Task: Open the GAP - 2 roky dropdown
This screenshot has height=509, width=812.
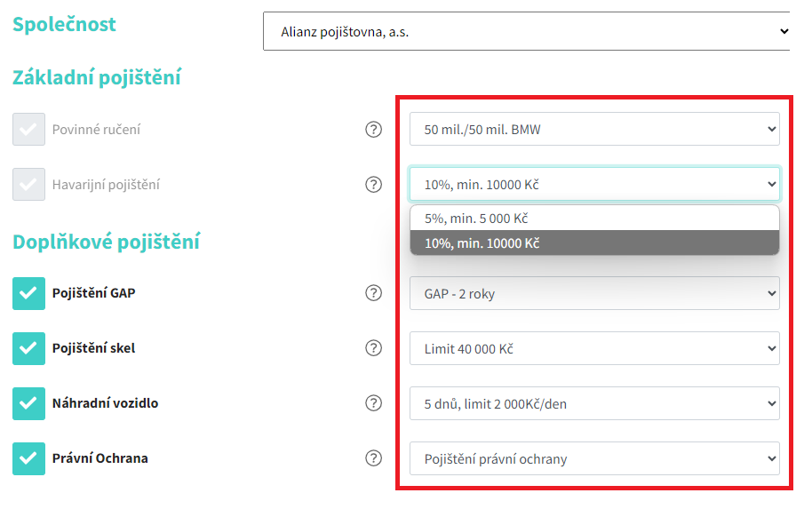Action: click(593, 293)
